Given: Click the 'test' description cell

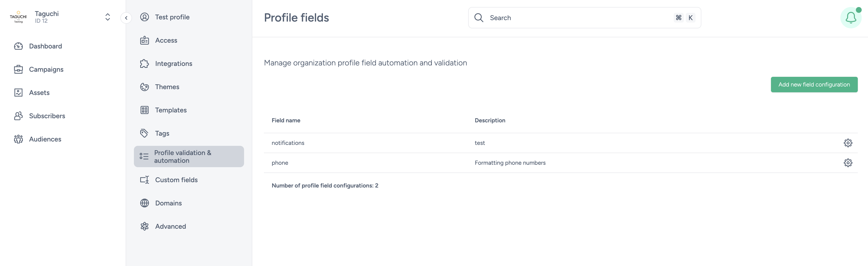Looking at the screenshot, I should tap(480, 143).
